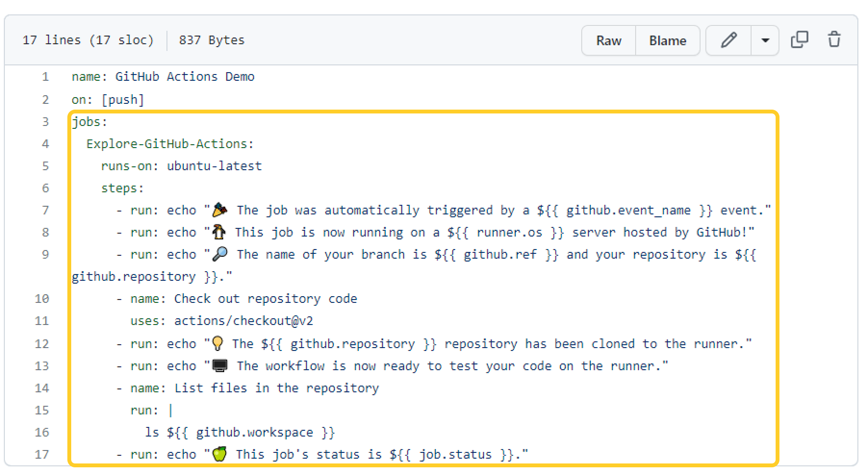Image resolution: width=868 pixels, height=475 pixels.
Task: Select line number 11
Action: coord(42,321)
